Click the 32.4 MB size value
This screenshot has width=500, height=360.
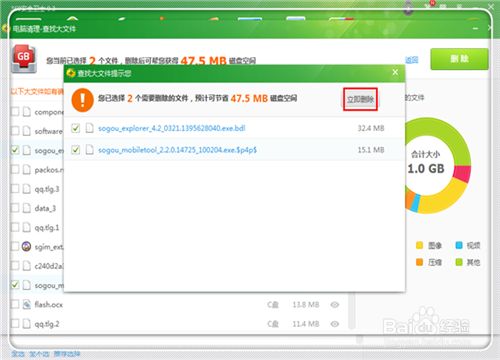click(371, 128)
